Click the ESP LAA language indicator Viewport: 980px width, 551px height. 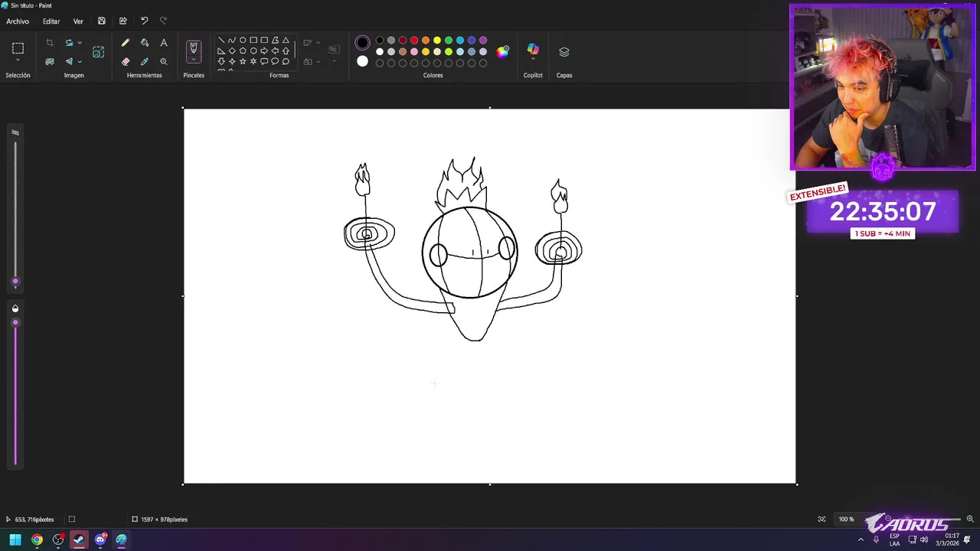pyautogui.click(x=894, y=540)
